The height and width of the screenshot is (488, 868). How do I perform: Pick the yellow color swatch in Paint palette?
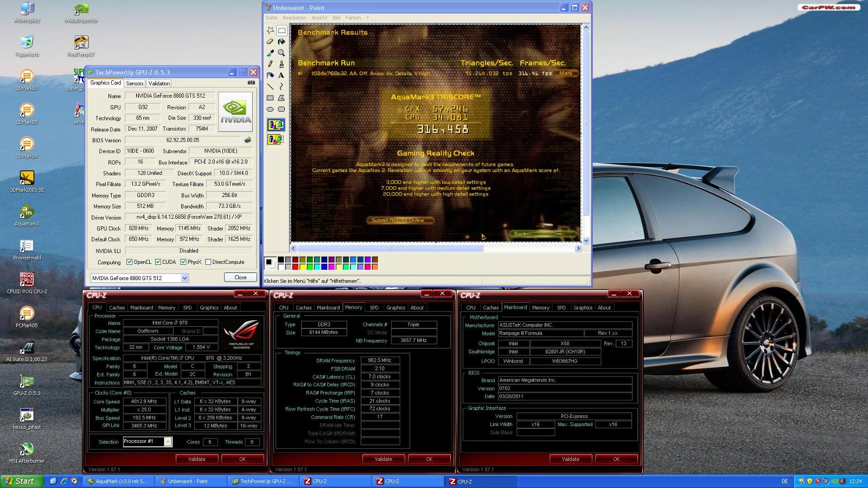pyautogui.click(x=303, y=267)
